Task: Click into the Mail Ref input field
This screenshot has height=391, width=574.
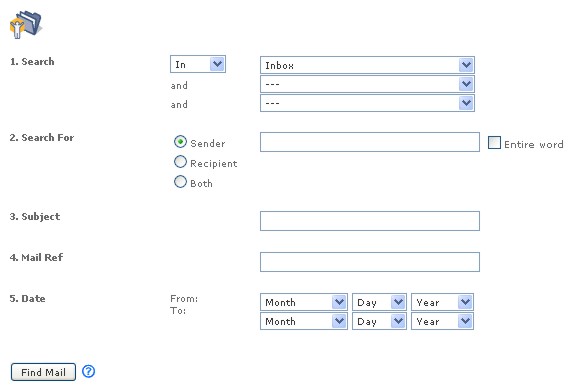Action: tap(370, 262)
